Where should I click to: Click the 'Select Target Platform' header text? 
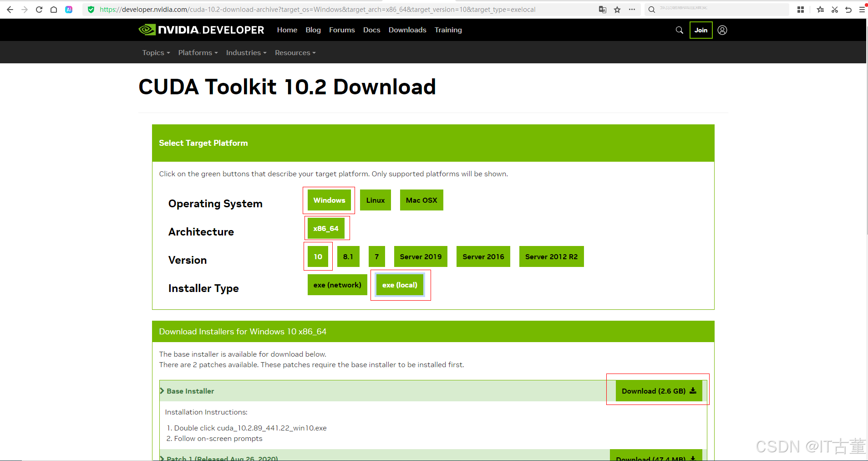203,143
